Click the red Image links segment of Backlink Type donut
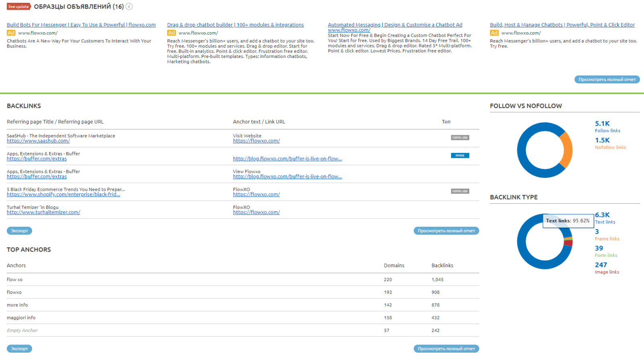This screenshot has height=353, width=644. (568, 243)
